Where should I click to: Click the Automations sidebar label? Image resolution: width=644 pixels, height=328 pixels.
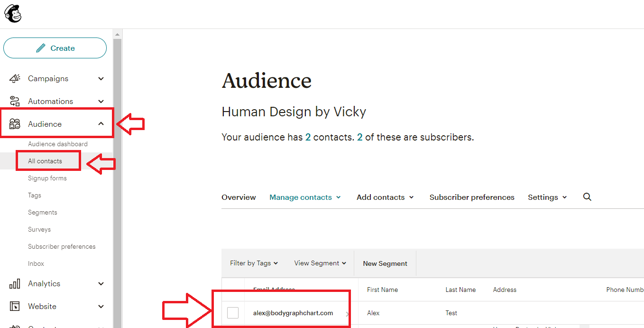click(50, 101)
